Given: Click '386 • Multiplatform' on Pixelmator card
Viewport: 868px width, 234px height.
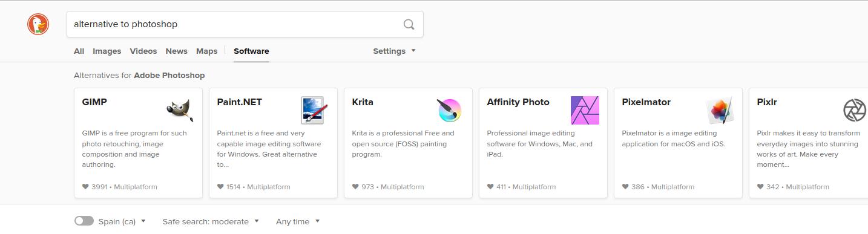Looking at the screenshot, I should tap(663, 187).
